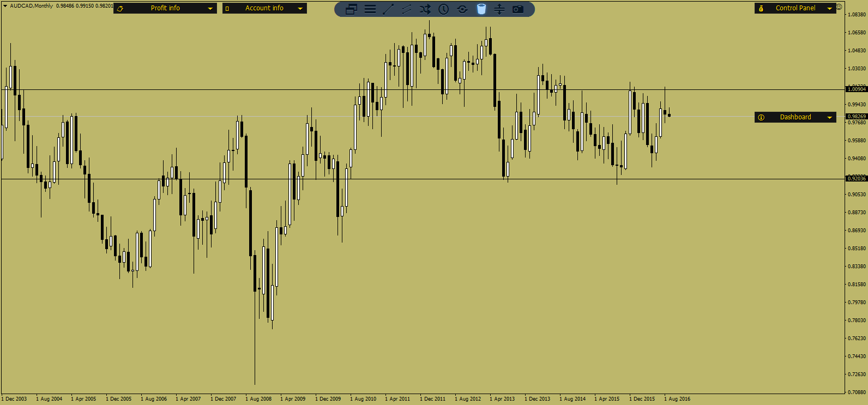Viewport: 868px width, 405px height.
Task: Expand the Profit info dropdown arrow
Action: pos(210,9)
